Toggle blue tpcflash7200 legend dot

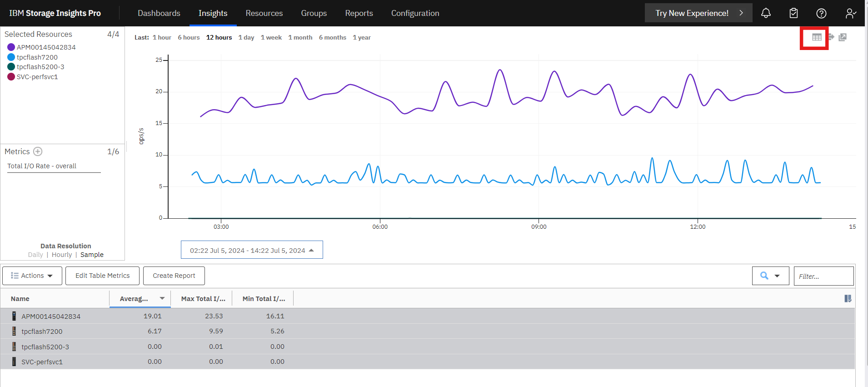coord(11,57)
